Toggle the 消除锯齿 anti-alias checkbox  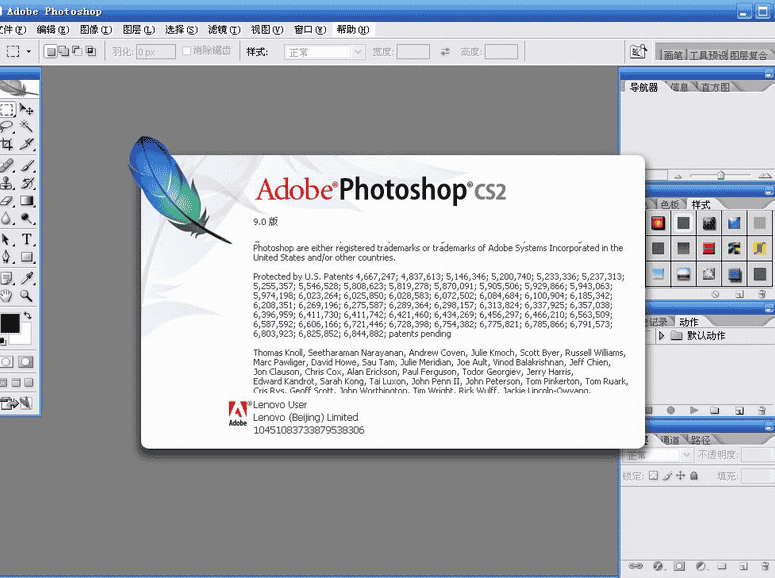click(187, 51)
